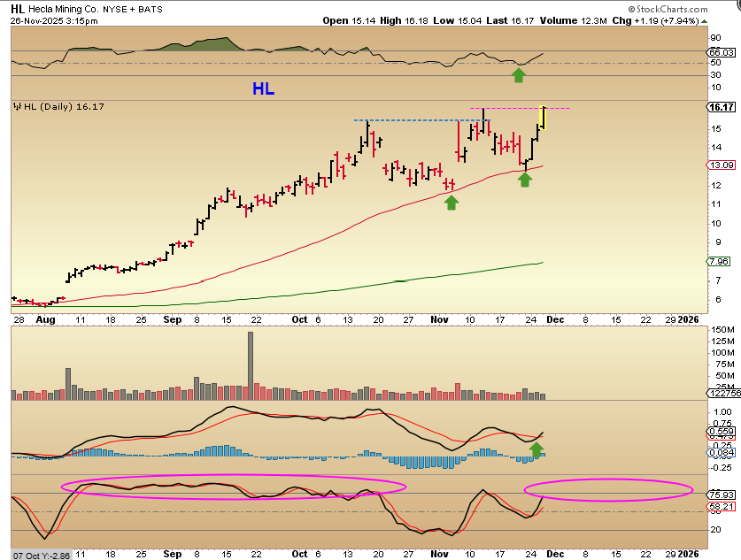
Task: Click the Dec label on price chart date axis
Action: click(555, 319)
